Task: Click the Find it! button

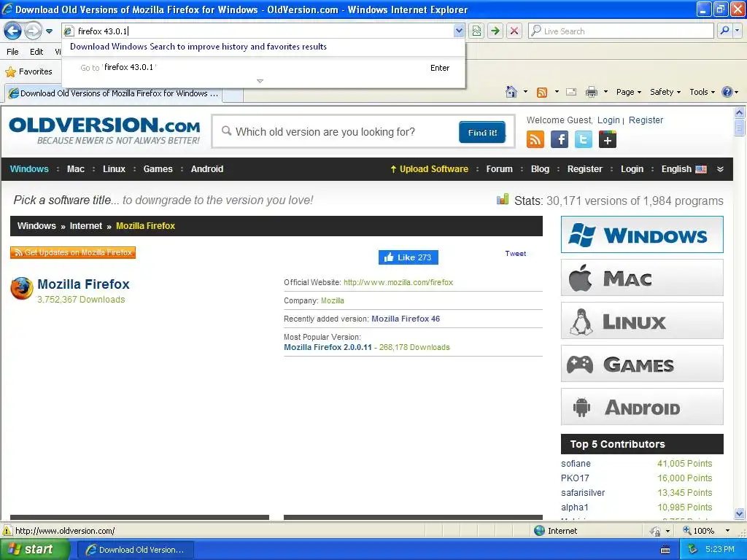Action: [482, 133]
